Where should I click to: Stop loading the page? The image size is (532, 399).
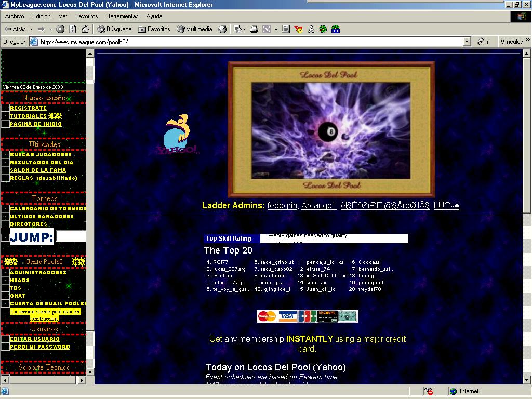(60, 29)
